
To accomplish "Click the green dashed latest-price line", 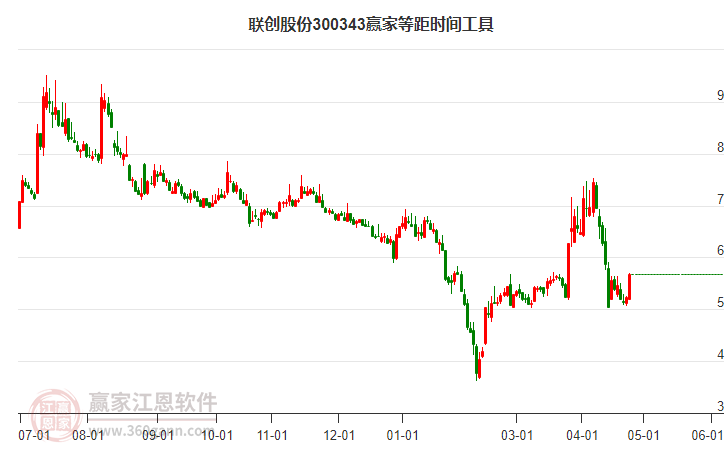I will 677,275.
